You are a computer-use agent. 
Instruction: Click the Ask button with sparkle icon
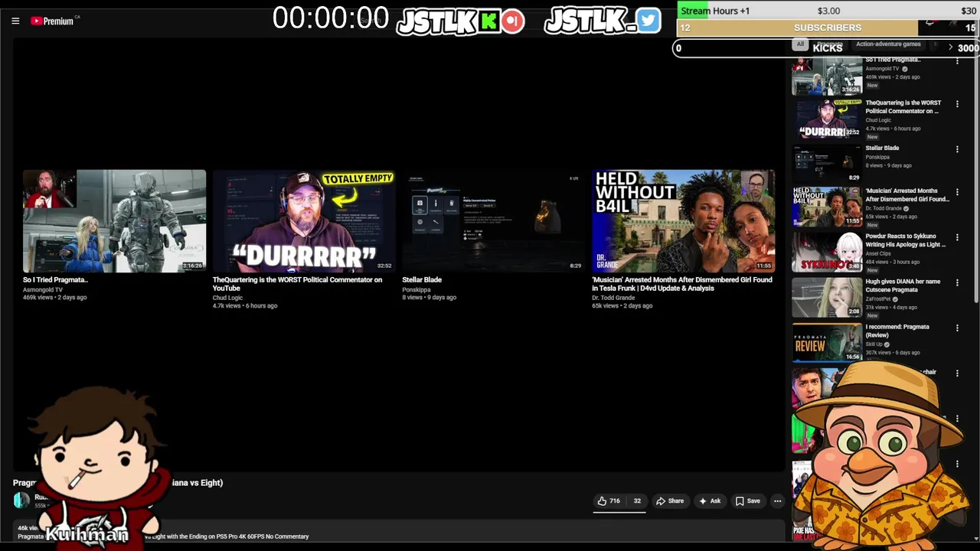pos(710,501)
